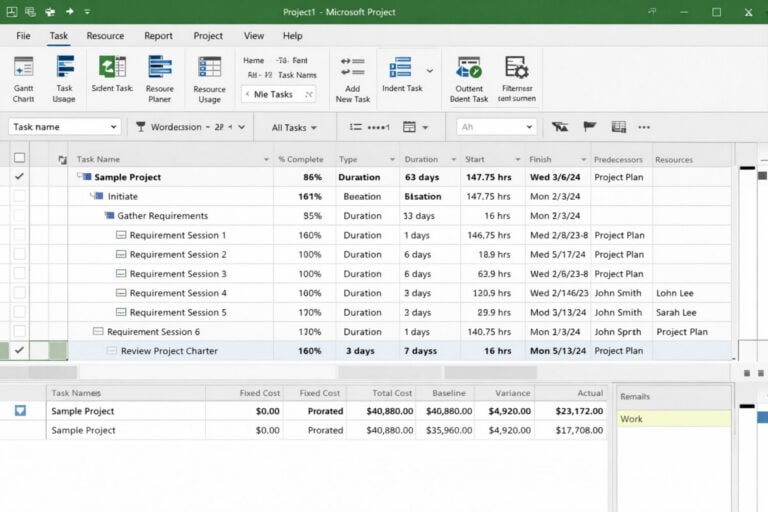
Task: Switch to the View ribbon tab
Action: (254, 36)
